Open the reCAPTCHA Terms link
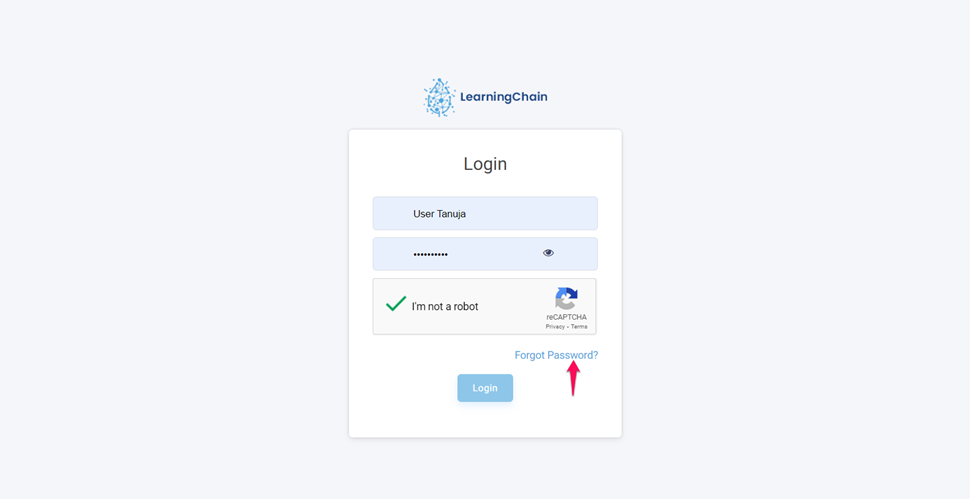 pos(579,326)
